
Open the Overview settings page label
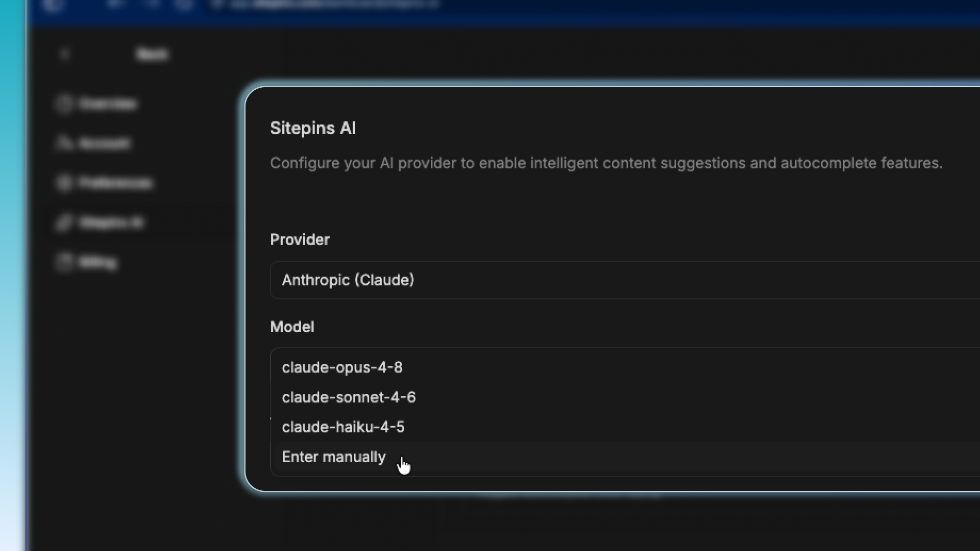pyautogui.click(x=108, y=104)
